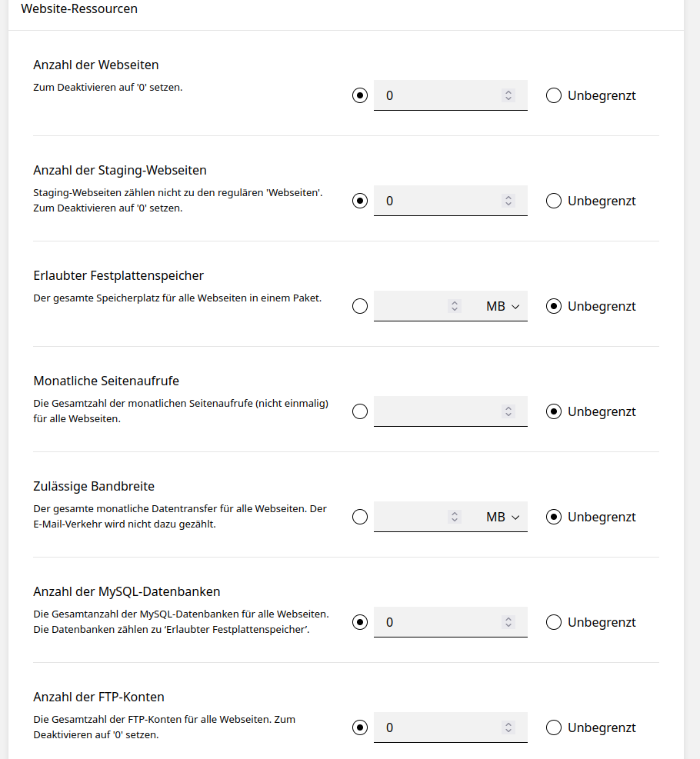
Task: Choose a limited Zulässige Bandbreite value
Action: 360,516
